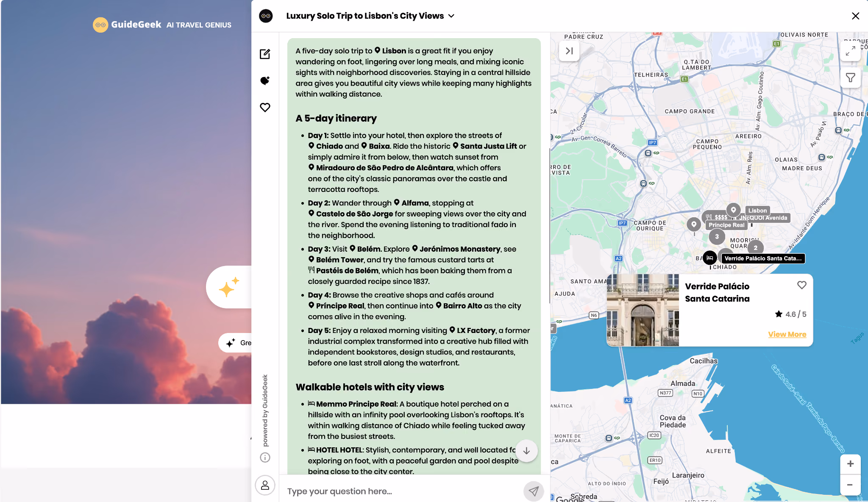Open the Belém Tower link

point(336,260)
